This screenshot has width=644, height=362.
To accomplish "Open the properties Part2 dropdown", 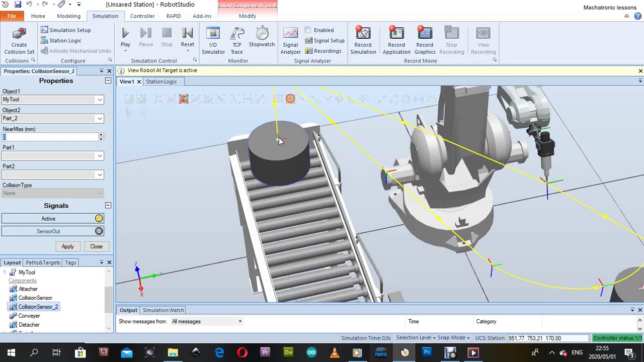I will pyautogui.click(x=100, y=174).
